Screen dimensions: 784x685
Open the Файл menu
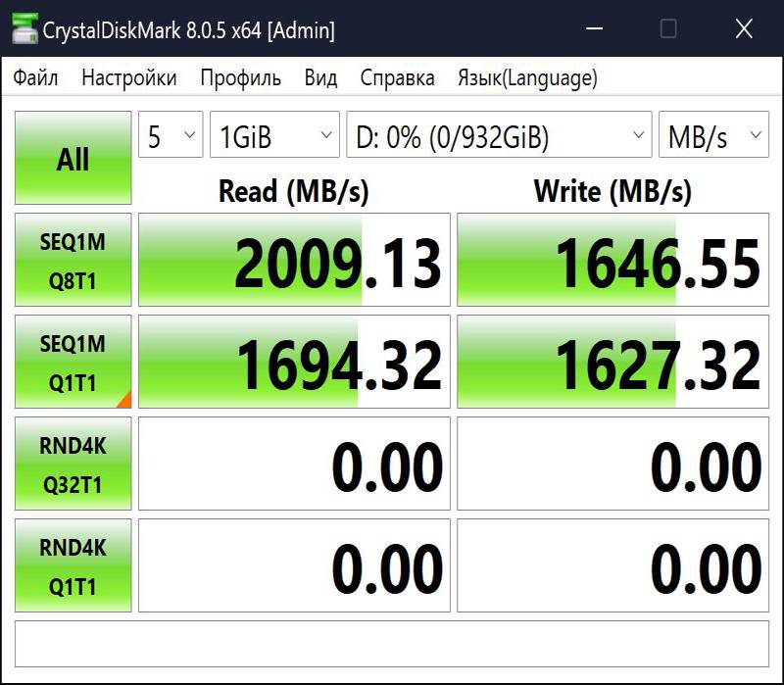coord(35,78)
